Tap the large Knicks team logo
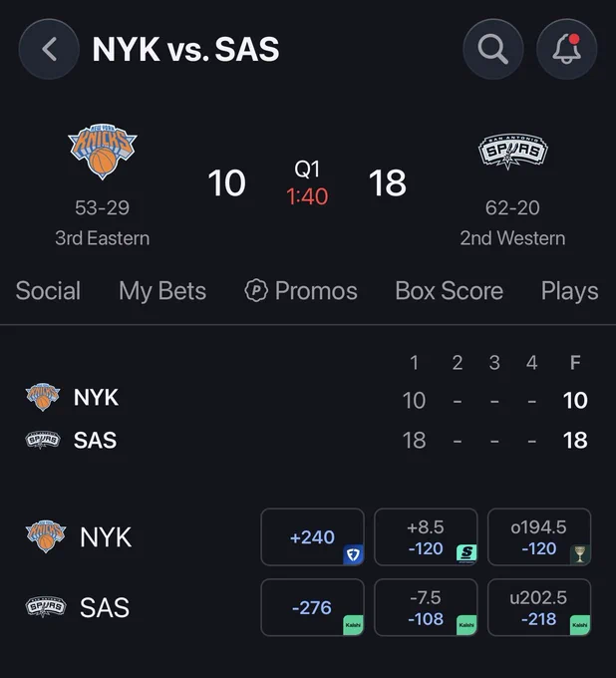Image resolution: width=616 pixels, height=678 pixels. 103,151
